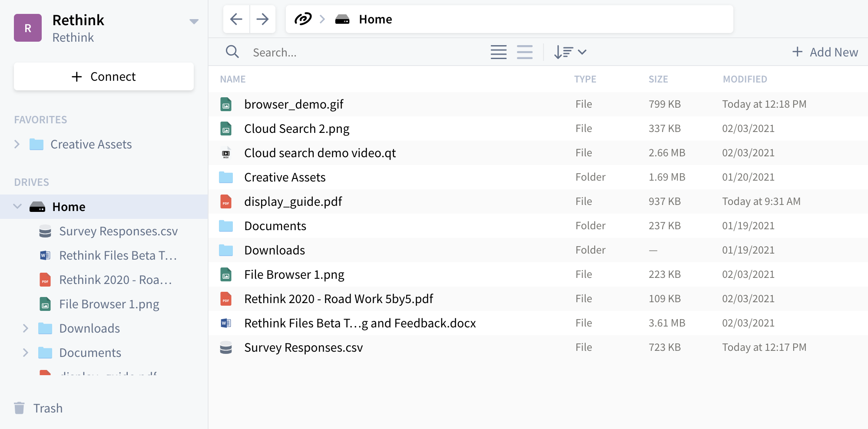Viewport: 868px width, 429px height.
Task: Click the File Browser 1.png icon in list
Action: pos(226,274)
